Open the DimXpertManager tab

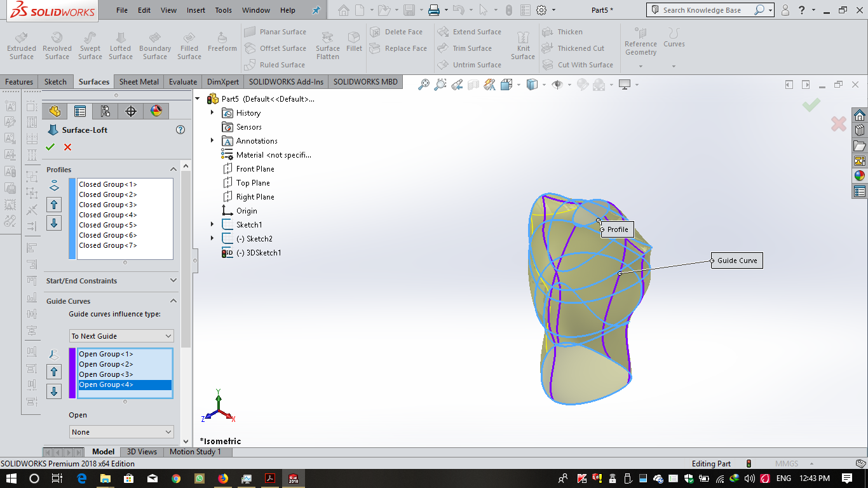(131, 111)
